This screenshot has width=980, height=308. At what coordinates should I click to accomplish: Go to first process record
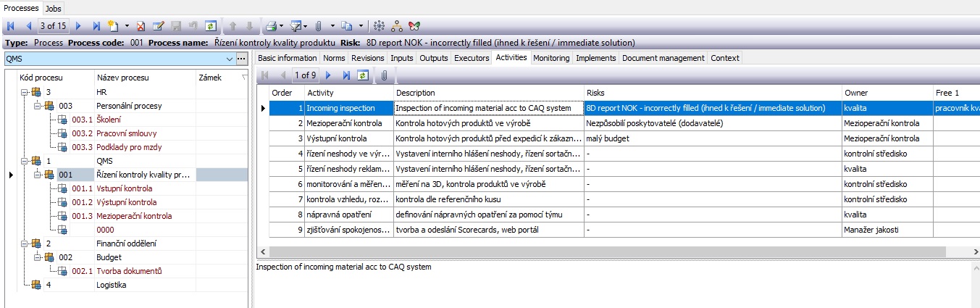coord(11,26)
